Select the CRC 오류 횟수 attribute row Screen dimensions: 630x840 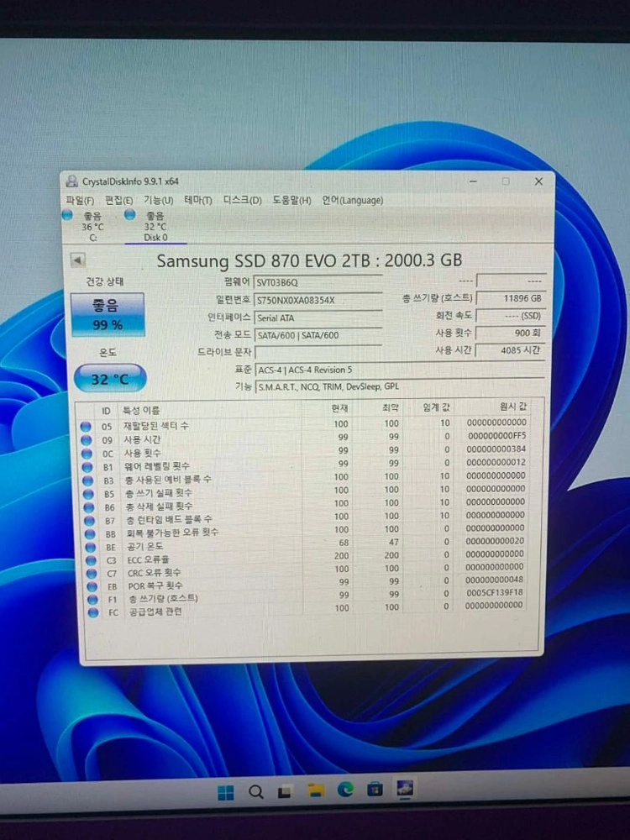(306, 570)
